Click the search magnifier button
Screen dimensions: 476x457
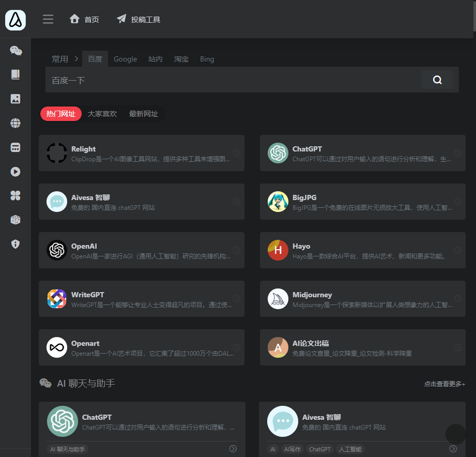tap(437, 80)
